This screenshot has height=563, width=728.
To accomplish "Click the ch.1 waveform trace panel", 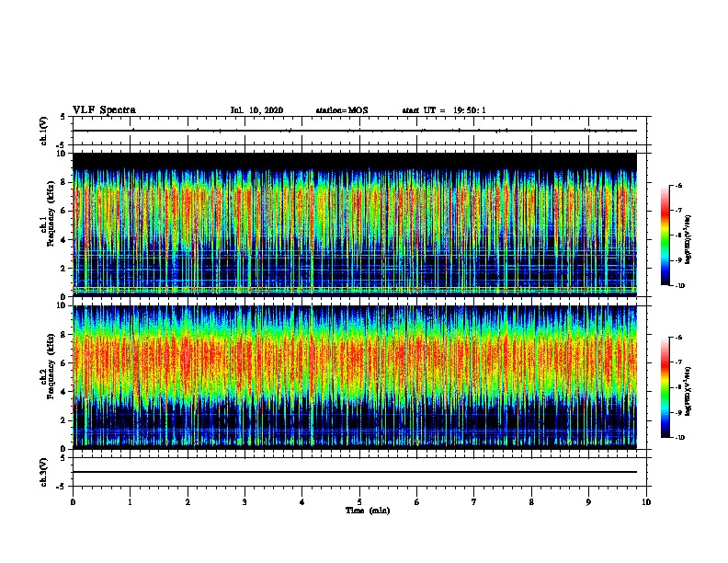I will (359, 131).
